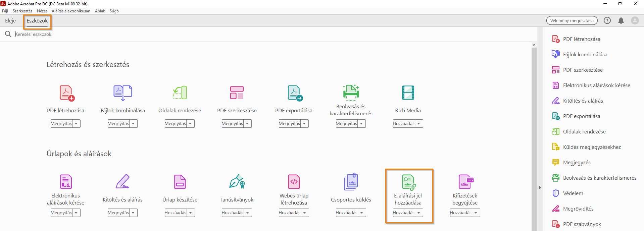
Task: Open Védelem shield tool in right sidebar
Action: point(567,193)
